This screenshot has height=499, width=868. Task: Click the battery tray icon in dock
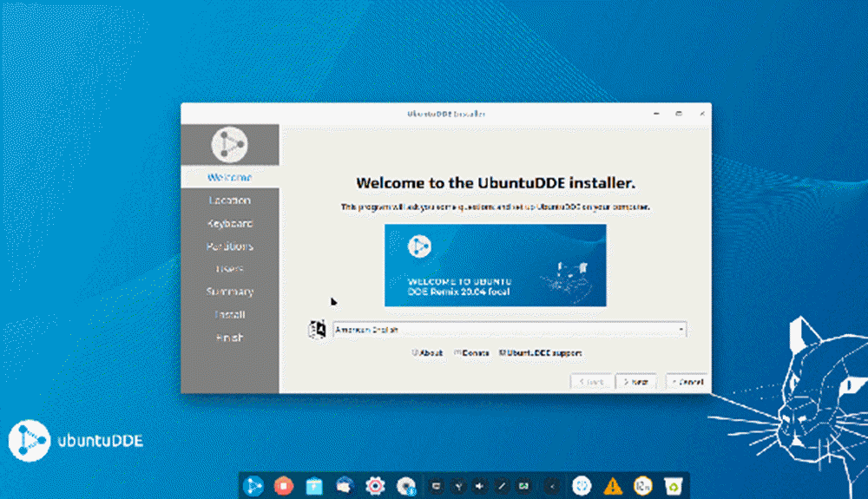point(523,486)
